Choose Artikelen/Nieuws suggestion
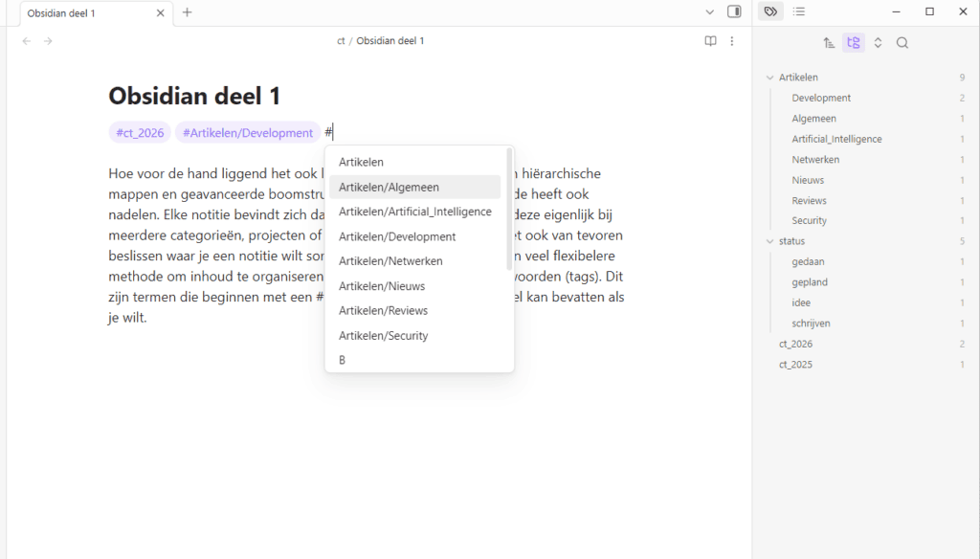 [415, 286]
